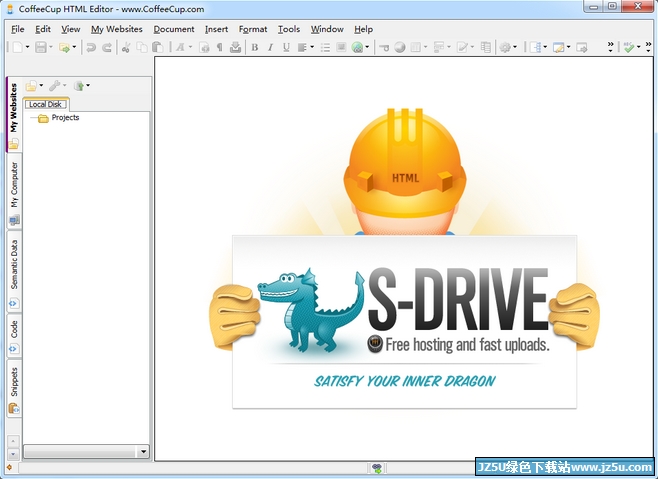Image resolution: width=658 pixels, height=479 pixels.
Task: Click the gear settings toolbar icon
Action: pyautogui.click(x=505, y=47)
